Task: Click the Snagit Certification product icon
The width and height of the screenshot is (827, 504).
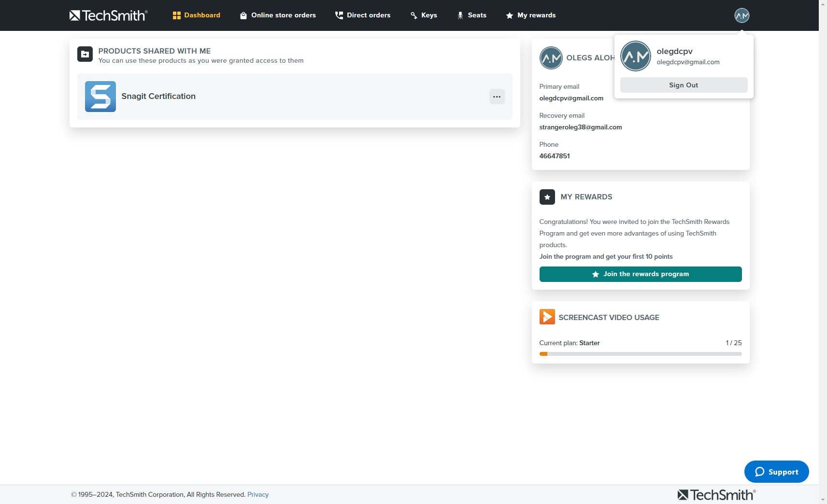Action: coord(100,97)
